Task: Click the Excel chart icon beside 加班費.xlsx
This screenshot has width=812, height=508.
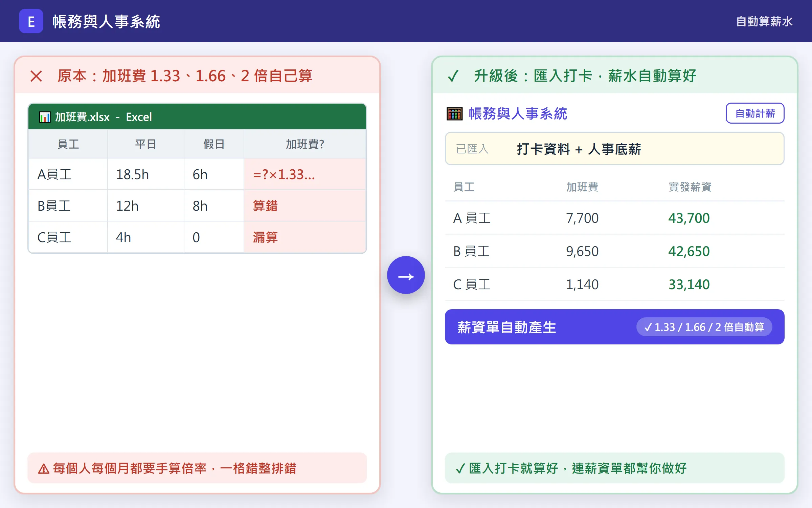Action: [x=45, y=117]
